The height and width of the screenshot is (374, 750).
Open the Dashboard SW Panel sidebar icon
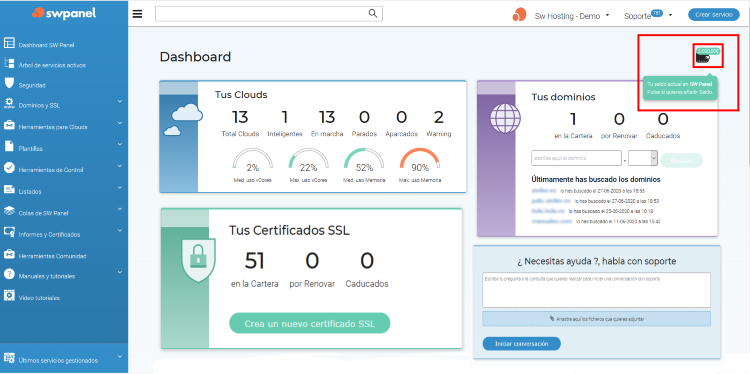(9, 43)
